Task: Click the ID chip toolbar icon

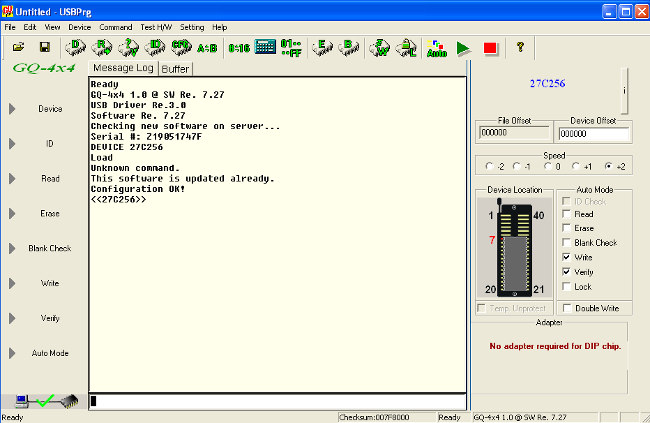Action: tap(155, 48)
